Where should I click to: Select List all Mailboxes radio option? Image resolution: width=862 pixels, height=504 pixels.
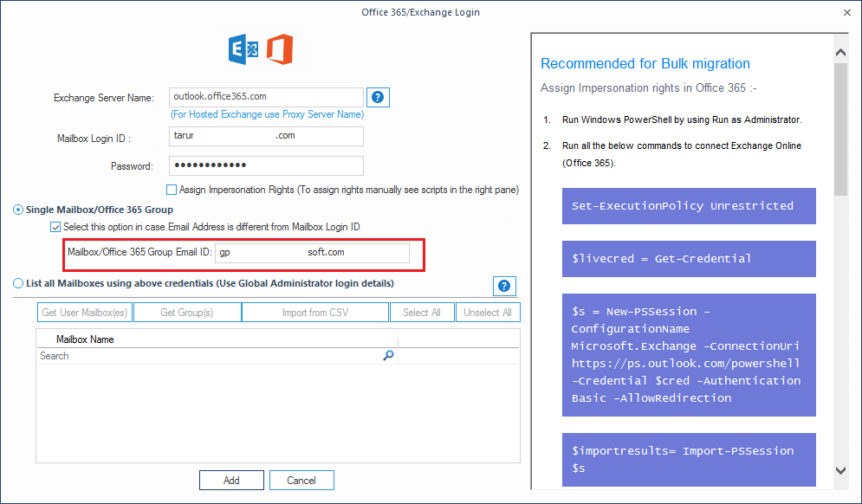pyautogui.click(x=18, y=283)
